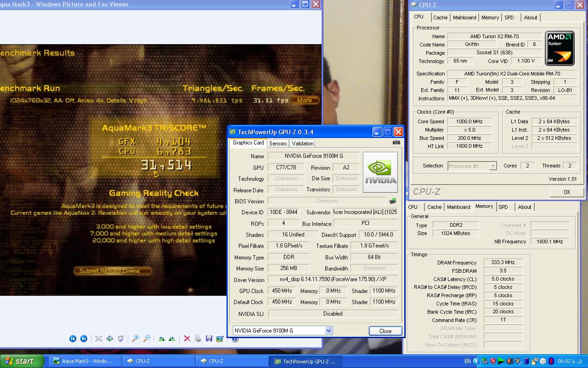The width and height of the screenshot is (588, 368).
Task: Open CPU tab in lower CPU-Z window
Action: point(413,207)
